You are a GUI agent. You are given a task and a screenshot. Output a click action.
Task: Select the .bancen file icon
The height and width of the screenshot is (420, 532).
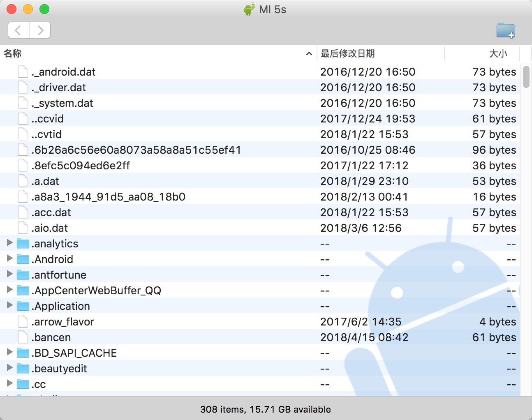click(x=23, y=337)
